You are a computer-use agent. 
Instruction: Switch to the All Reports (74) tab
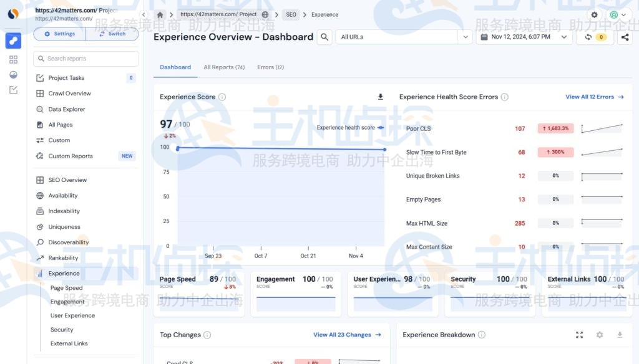coord(224,67)
